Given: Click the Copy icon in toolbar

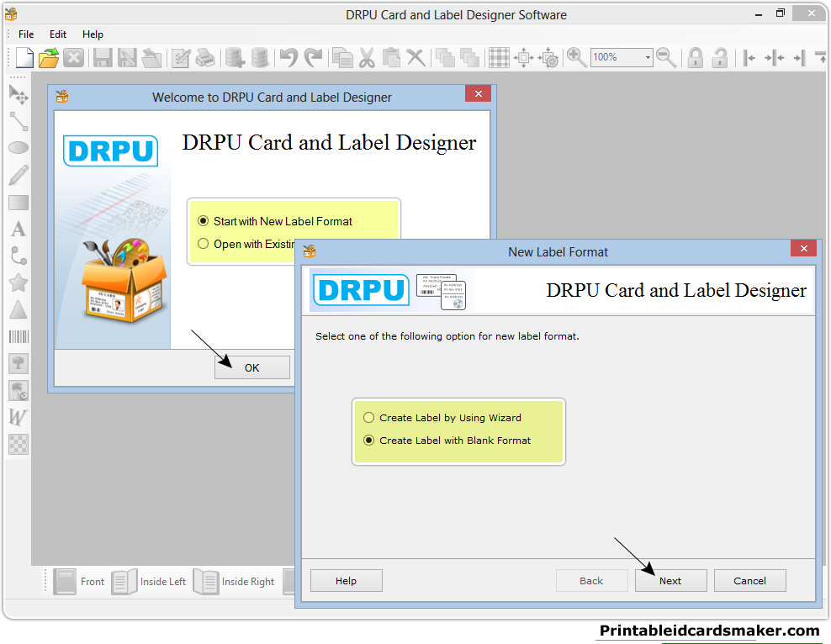Looking at the screenshot, I should pyautogui.click(x=342, y=57).
